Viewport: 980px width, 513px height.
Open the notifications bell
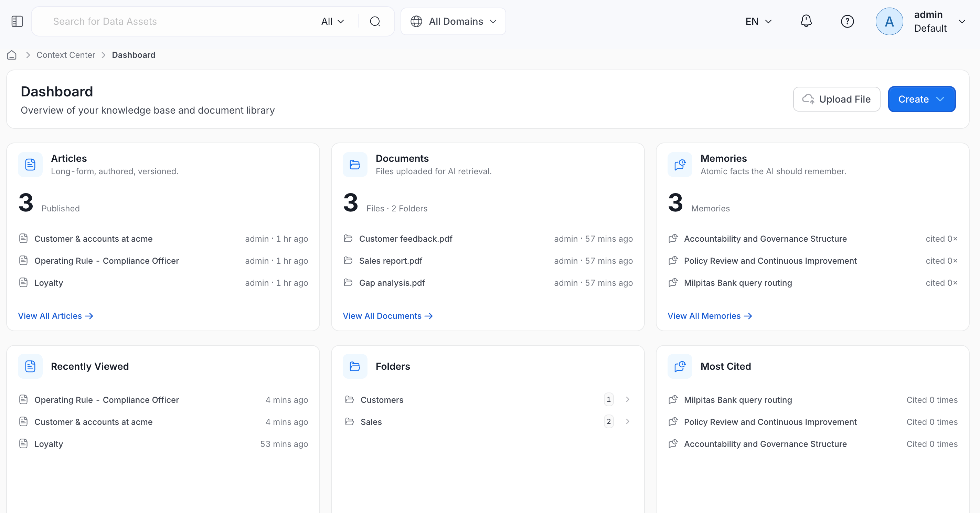tap(806, 21)
